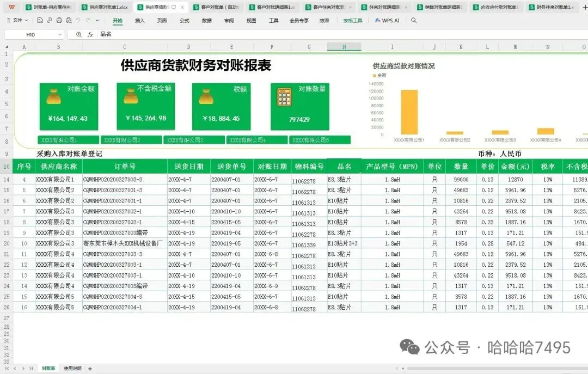588x374 pixels.
Task: Open the 公式 ribbon tab
Action: coord(185,21)
